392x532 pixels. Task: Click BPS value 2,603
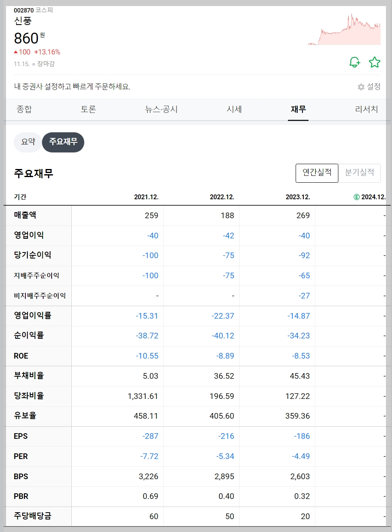click(300, 476)
